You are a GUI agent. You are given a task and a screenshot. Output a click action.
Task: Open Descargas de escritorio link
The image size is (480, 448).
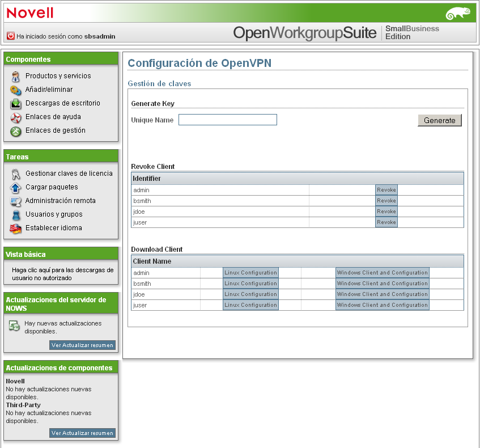click(63, 103)
